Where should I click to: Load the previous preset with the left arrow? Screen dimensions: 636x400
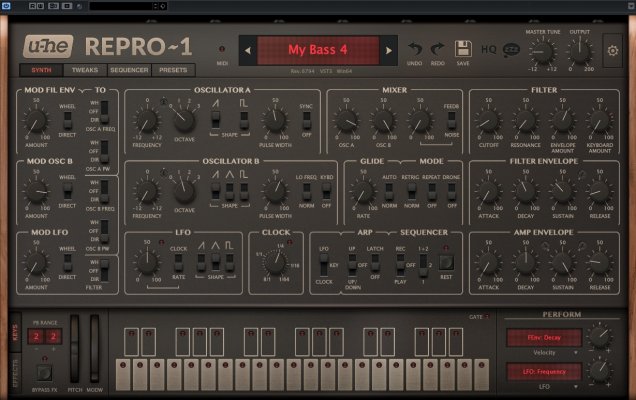pyautogui.click(x=248, y=50)
